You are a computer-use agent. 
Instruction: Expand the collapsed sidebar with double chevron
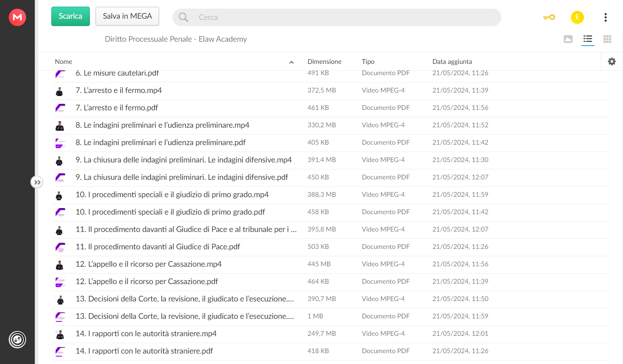pyautogui.click(x=37, y=182)
